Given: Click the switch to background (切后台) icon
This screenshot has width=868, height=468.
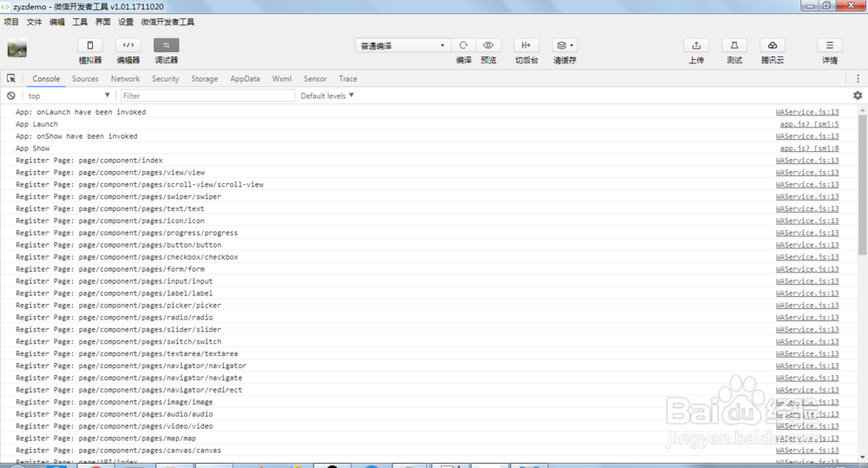Looking at the screenshot, I should tap(526, 45).
